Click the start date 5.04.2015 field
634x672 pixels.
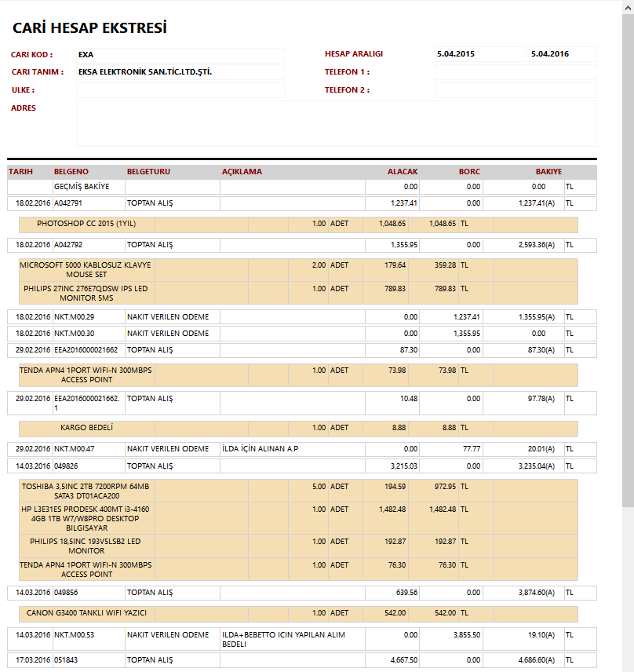(479, 55)
